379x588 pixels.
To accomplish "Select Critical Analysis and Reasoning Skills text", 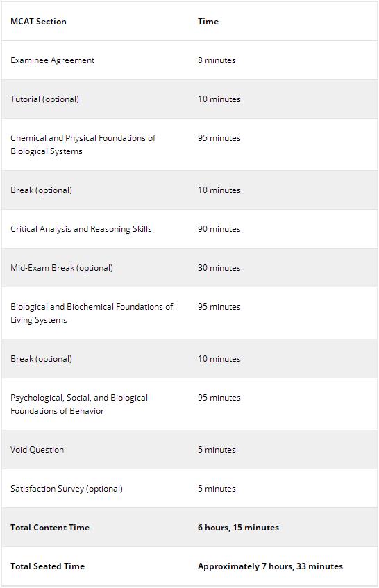I will (x=81, y=229).
